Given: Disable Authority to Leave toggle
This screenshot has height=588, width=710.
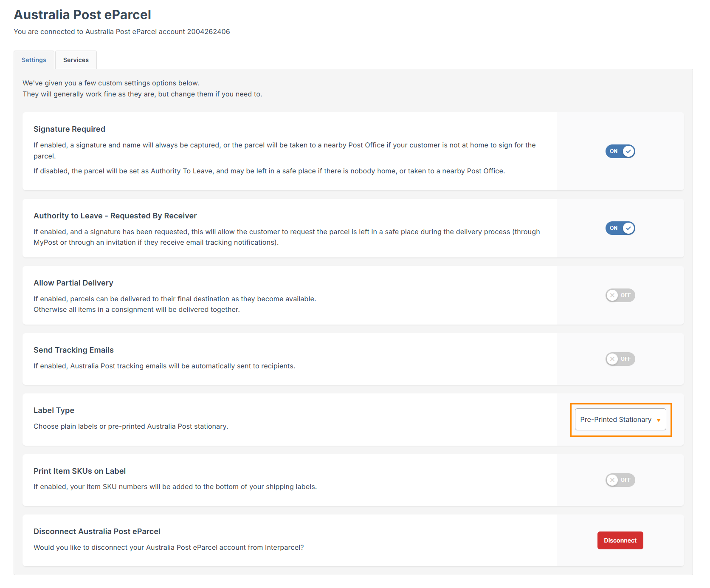Looking at the screenshot, I should point(620,228).
